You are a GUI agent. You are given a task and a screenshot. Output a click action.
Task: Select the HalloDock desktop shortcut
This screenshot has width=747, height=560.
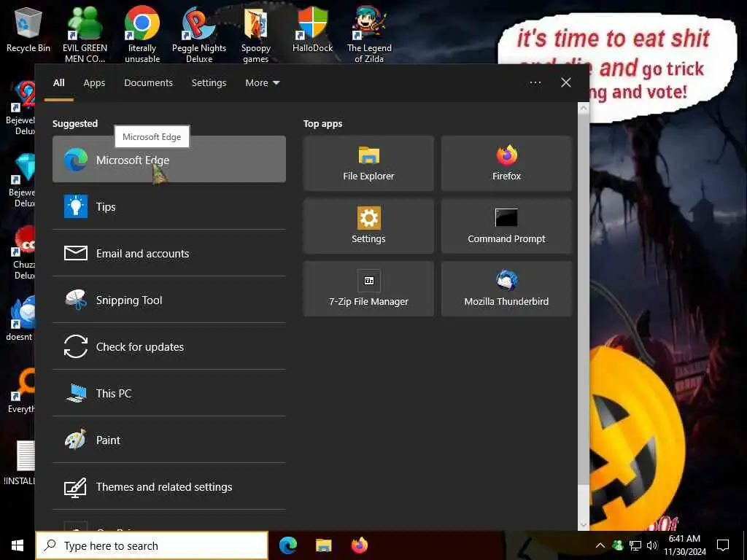tap(312, 31)
